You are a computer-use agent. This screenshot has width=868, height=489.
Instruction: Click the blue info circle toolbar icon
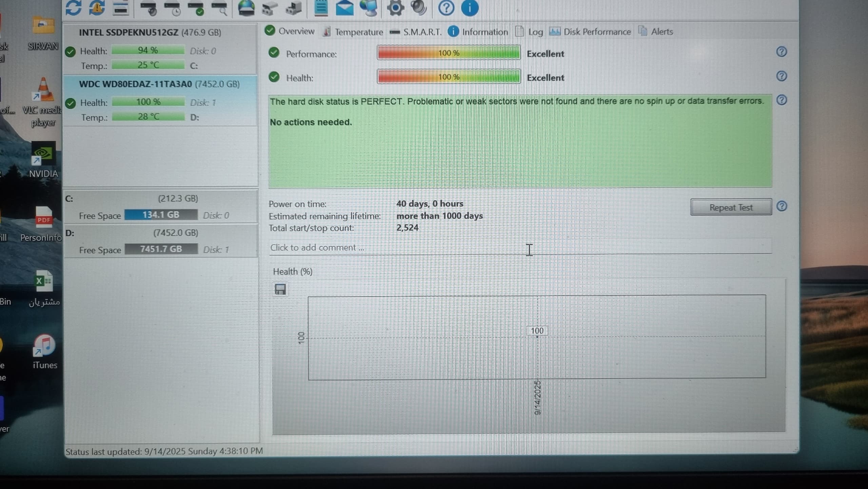pyautogui.click(x=470, y=7)
